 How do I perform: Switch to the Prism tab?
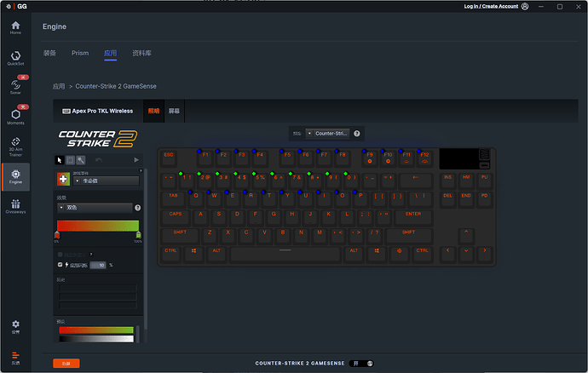click(x=80, y=53)
